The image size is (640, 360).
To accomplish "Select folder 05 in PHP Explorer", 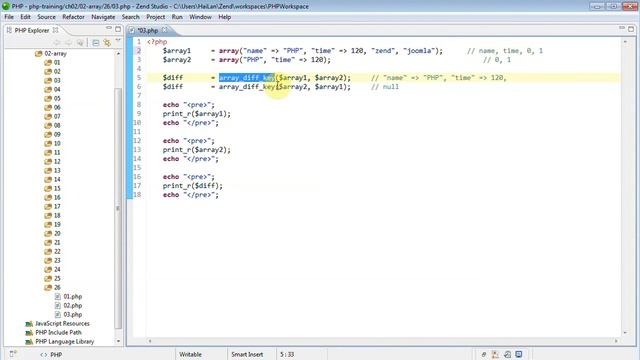I will click(x=57, y=98).
